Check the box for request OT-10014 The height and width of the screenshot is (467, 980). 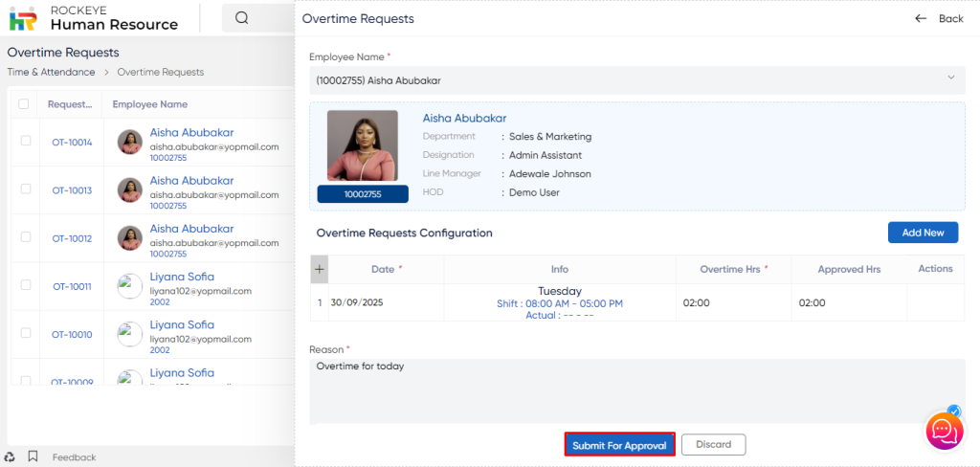click(26, 142)
